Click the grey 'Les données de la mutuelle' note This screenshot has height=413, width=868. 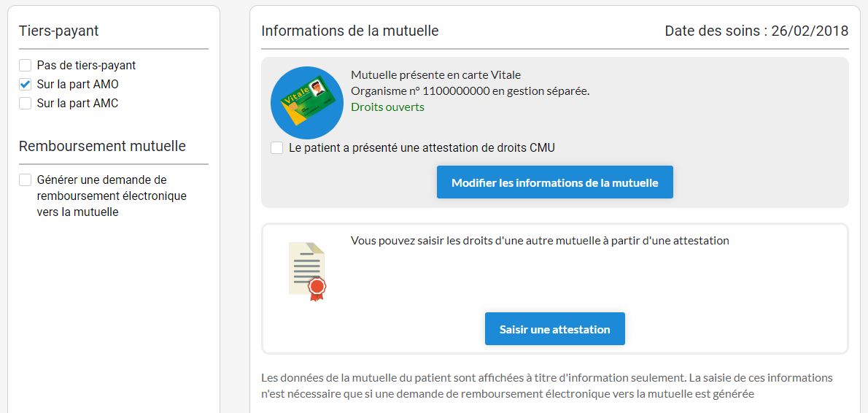547,386
